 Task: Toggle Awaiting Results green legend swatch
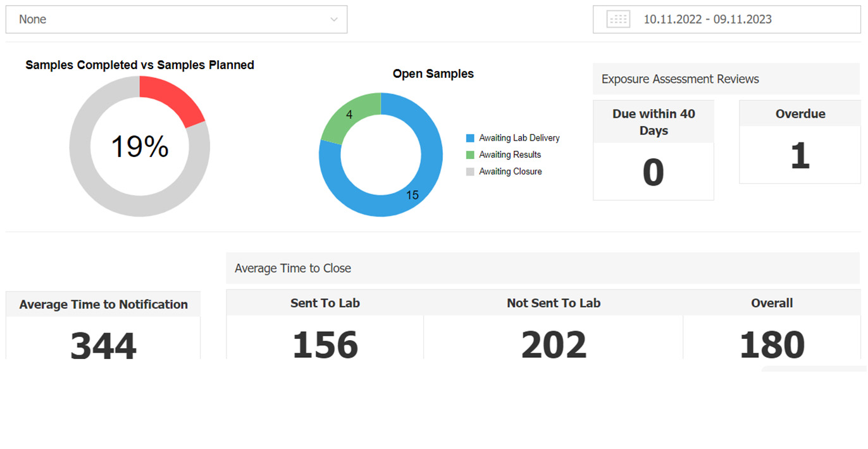pos(470,155)
